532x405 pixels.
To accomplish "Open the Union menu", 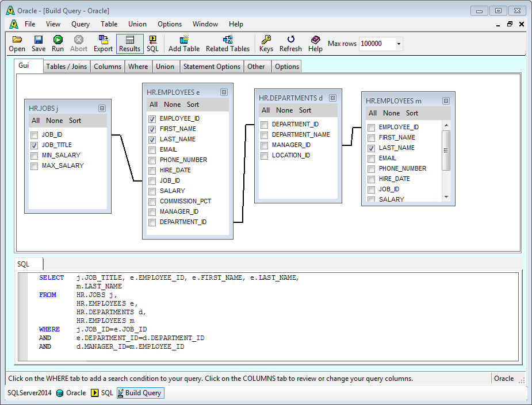I will 137,24.
